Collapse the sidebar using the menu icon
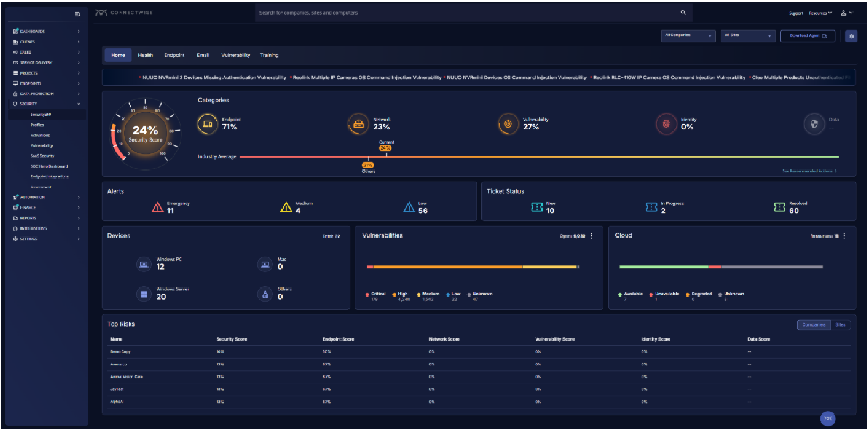This screenshot has width=868, height=429. click(77, 14)
